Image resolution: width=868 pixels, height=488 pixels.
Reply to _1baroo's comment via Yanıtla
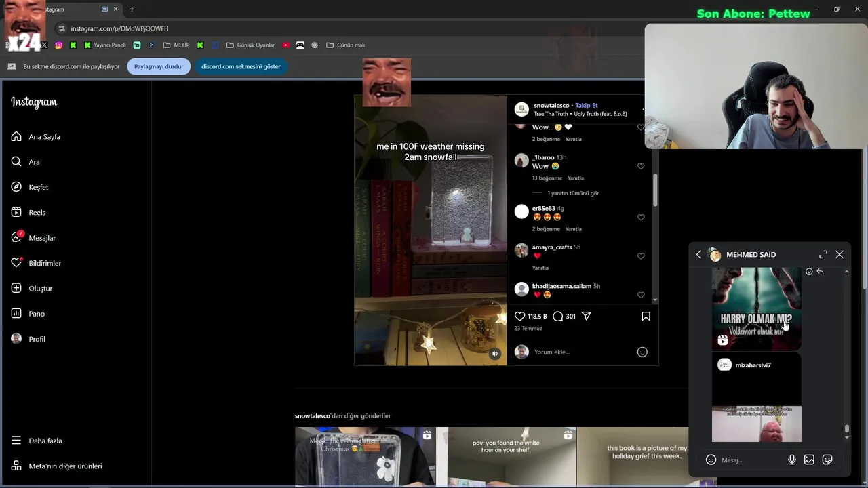pos(576,178)
